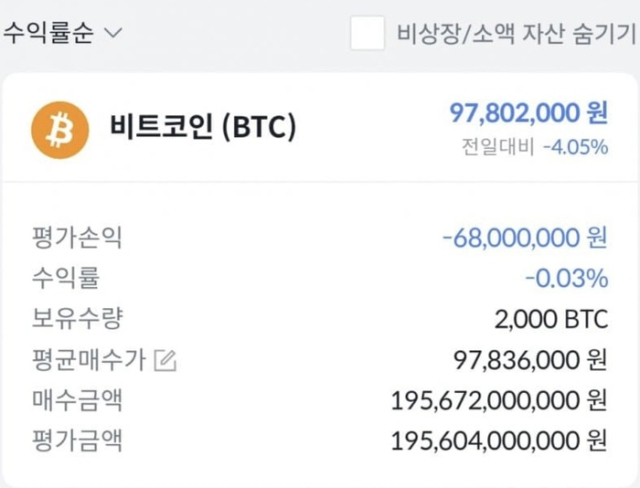Click the orange Bitcoin logo icon
Viewport: 640px width, 488px height.
[61, 129]
